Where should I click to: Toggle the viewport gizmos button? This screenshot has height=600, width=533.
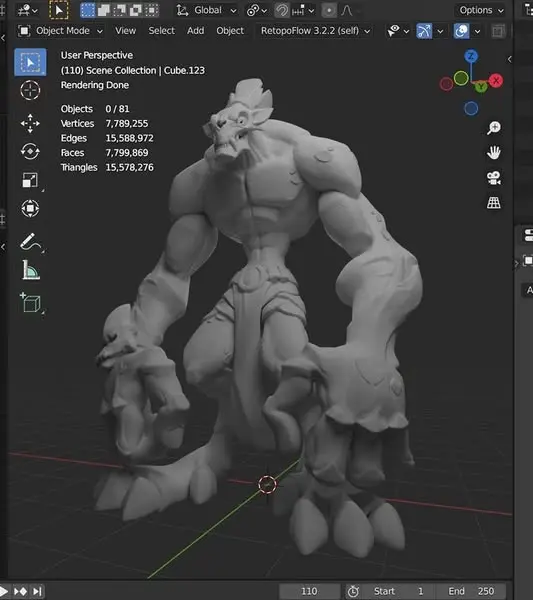(424, 31)
